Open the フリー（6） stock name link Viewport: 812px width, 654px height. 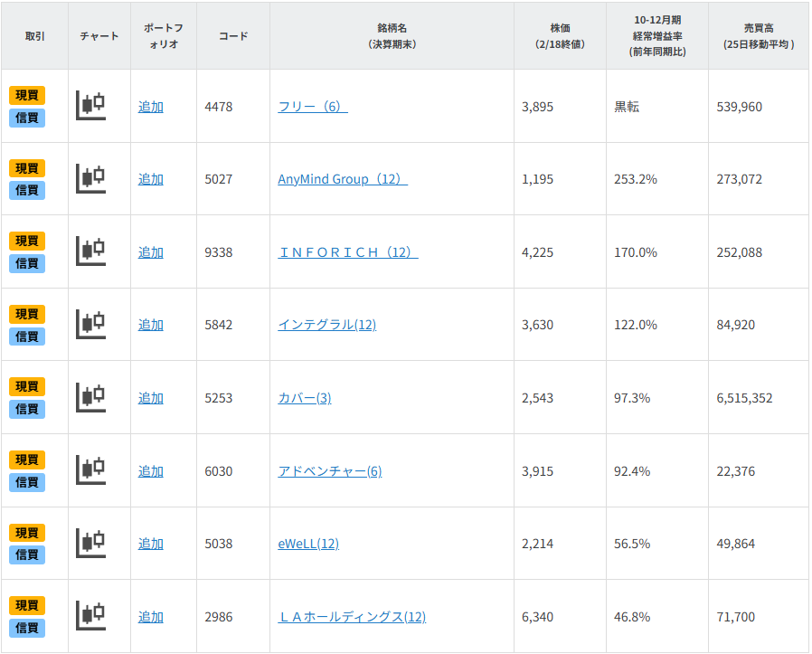[x=312, y=107]
